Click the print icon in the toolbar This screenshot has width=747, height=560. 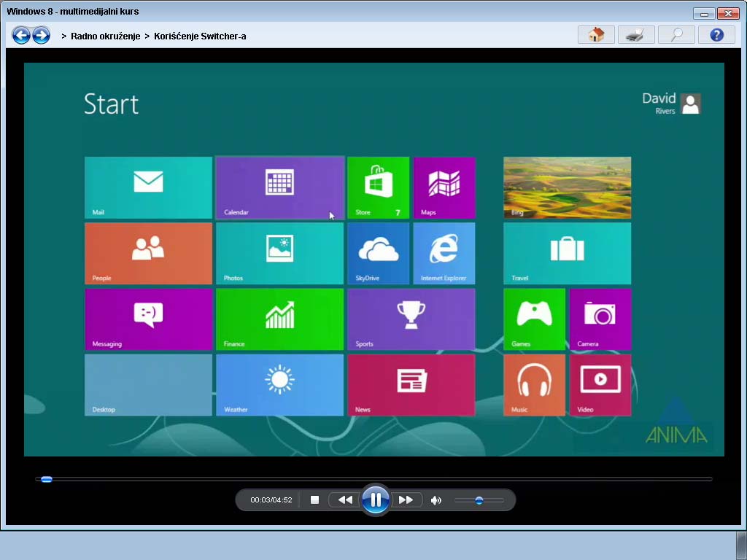click(635, 34)
